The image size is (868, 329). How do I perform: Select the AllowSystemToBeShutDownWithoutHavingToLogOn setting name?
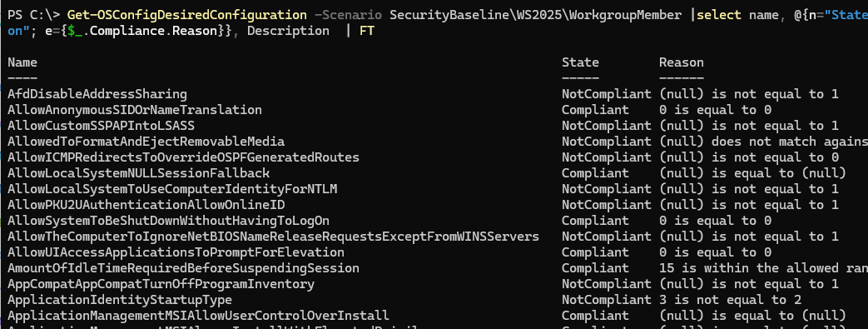tap(168, 221)
